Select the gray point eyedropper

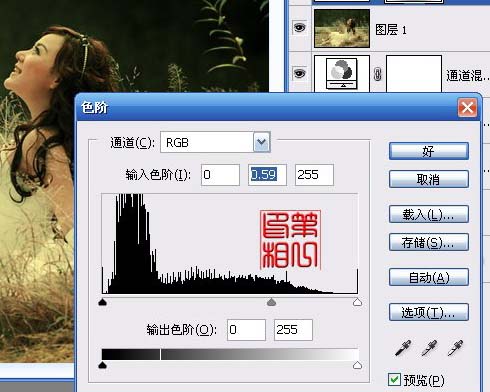point(429,348)
